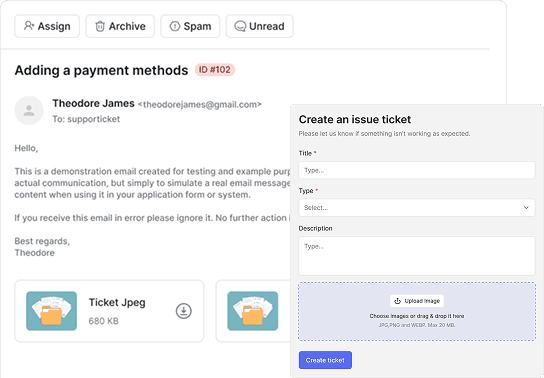Click the 680 KB file size
Screen dimensions: 544x378
pos(103,321)
